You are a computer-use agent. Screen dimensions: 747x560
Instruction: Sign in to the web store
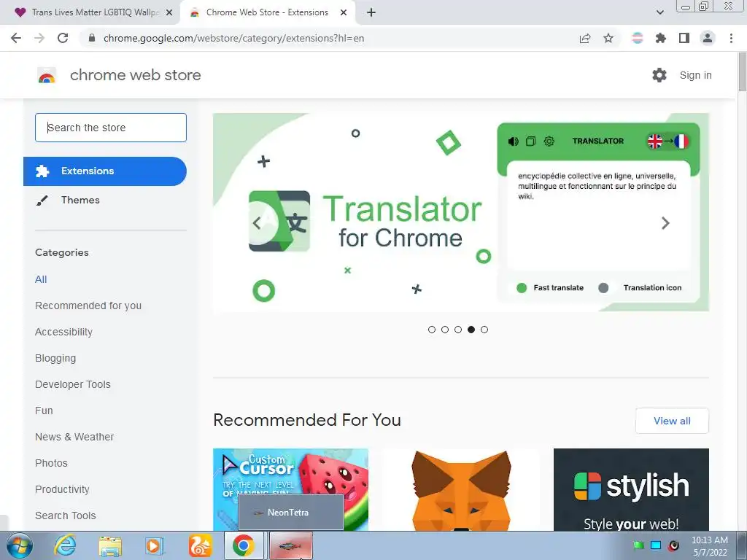tap(695, 75)
